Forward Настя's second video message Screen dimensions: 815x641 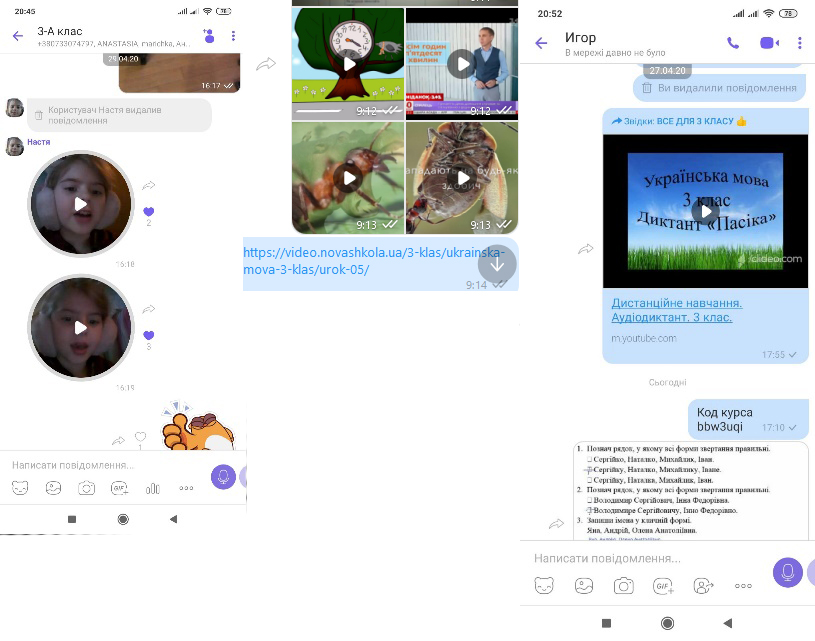pos(149,309)
